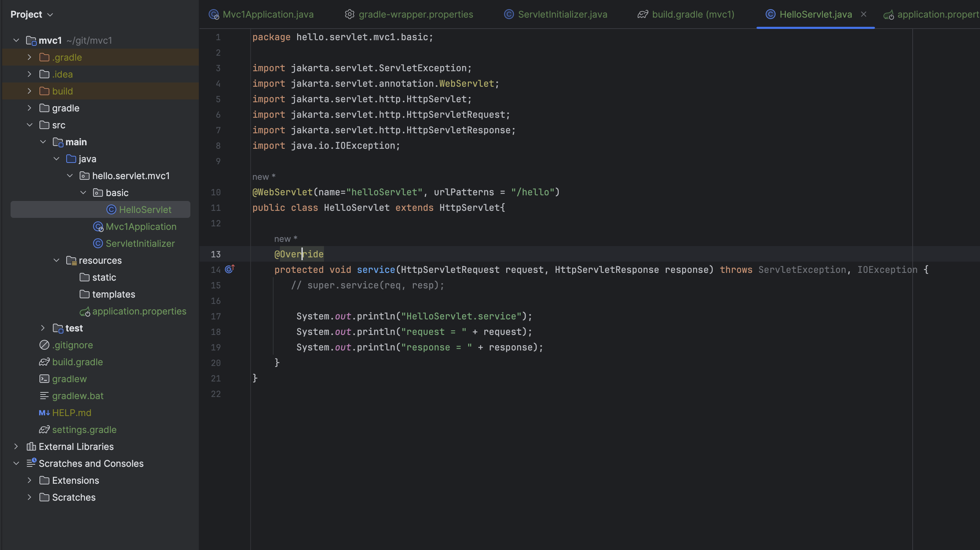This screenshot has width=980, height=550.
Task: Click the mvc1 module folder icon
Action: (x=31, y=40)
